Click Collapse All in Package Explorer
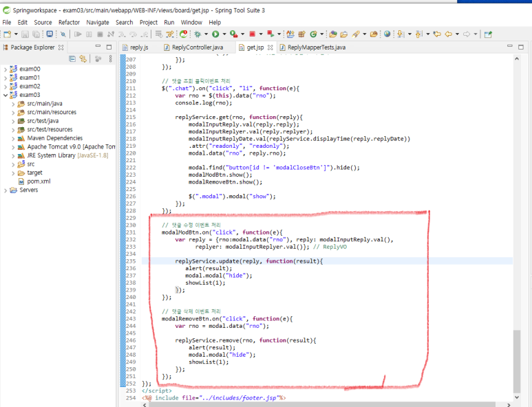Image resolution: width=532 pixels, height=407 pixels. (72, 58)
